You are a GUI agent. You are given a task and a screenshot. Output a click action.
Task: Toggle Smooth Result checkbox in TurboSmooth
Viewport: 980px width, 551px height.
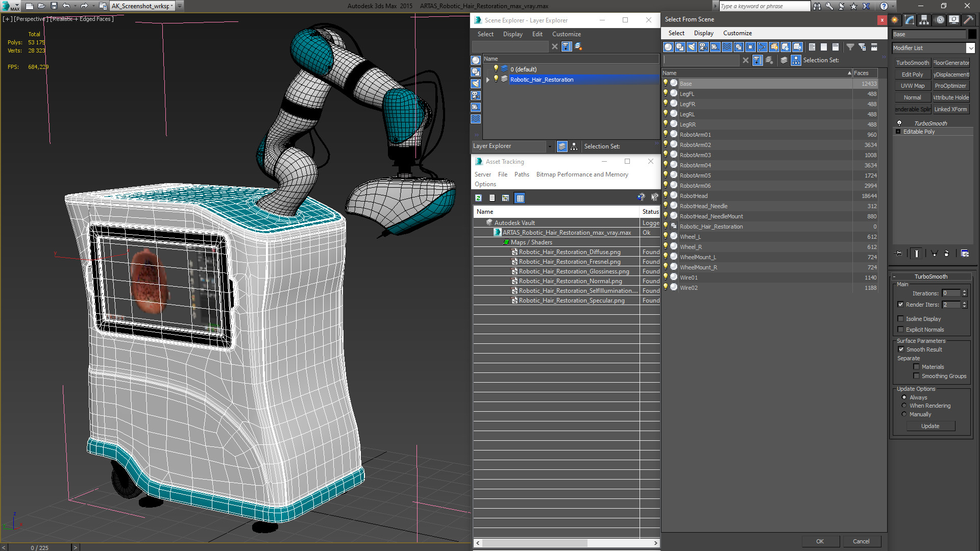(900, 349)
